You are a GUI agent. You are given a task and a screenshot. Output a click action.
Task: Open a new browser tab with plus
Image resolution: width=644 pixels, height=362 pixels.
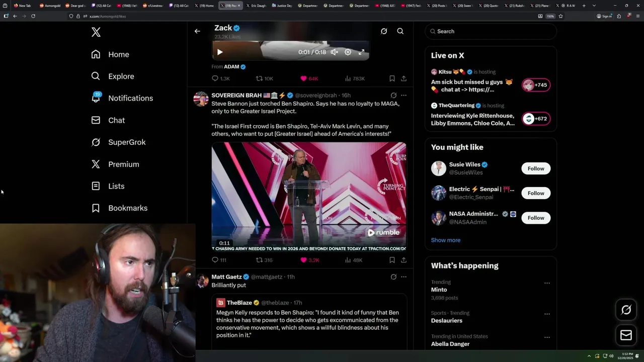tap(584, 6)
